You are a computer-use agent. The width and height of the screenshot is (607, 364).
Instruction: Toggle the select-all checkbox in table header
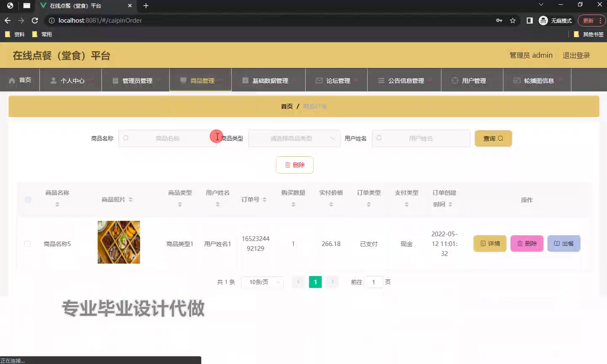(x=28, y=200)
